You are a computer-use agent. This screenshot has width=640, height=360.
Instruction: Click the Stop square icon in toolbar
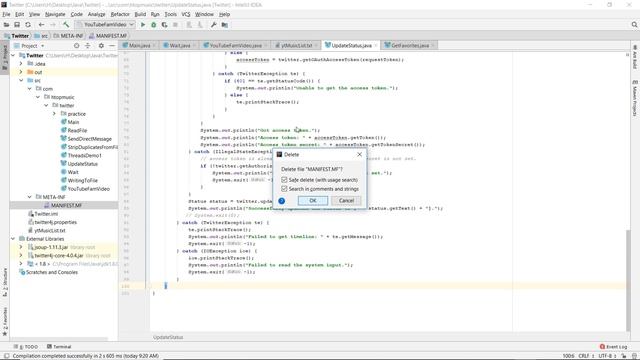coord(176,25)
